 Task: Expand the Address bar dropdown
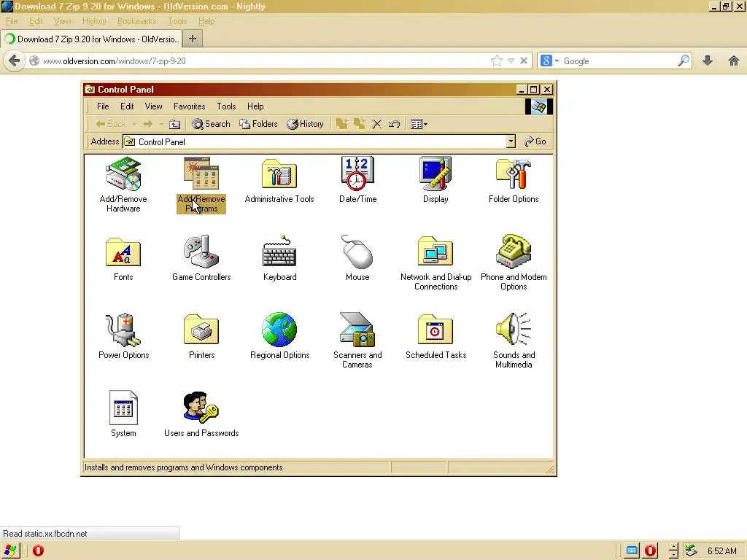(x=511, y=141)
